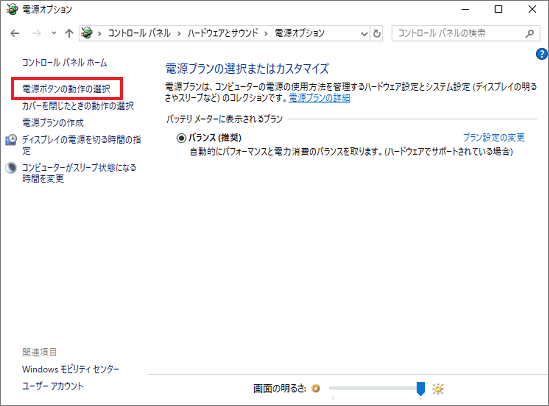Click the back navigation arrow
The image size is (549, 406).
click(x=15, y=34)
